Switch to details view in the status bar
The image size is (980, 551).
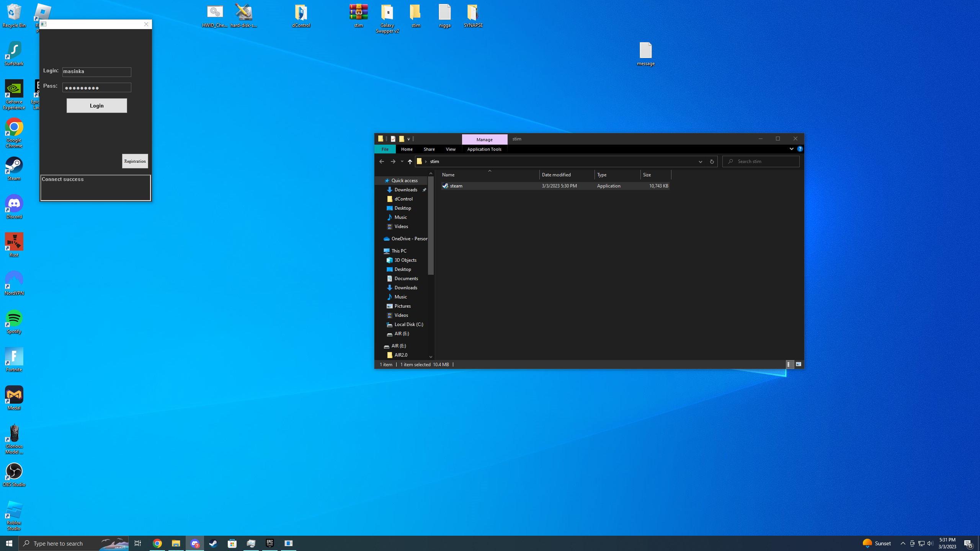[789, 364]
